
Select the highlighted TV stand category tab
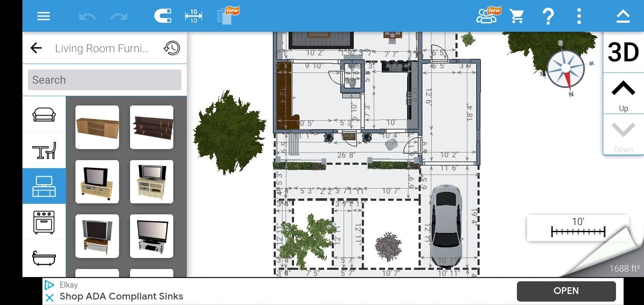click(x=44, y=186)
